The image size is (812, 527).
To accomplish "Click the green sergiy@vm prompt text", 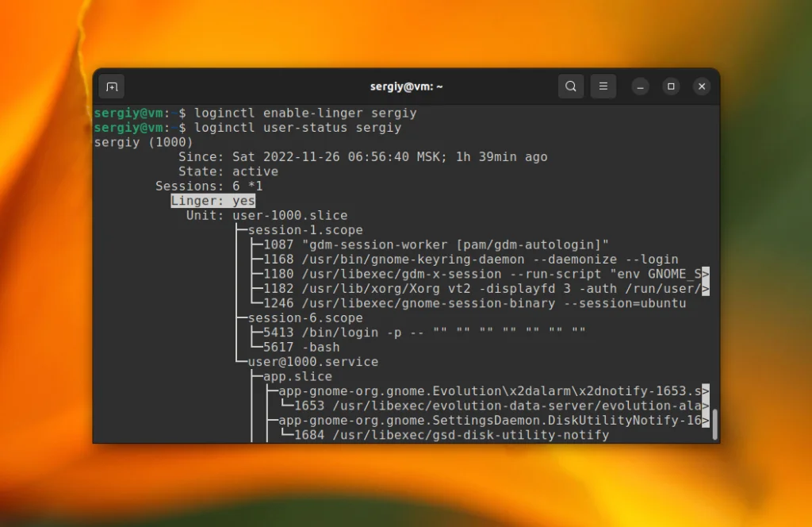I will pos(129,112).
